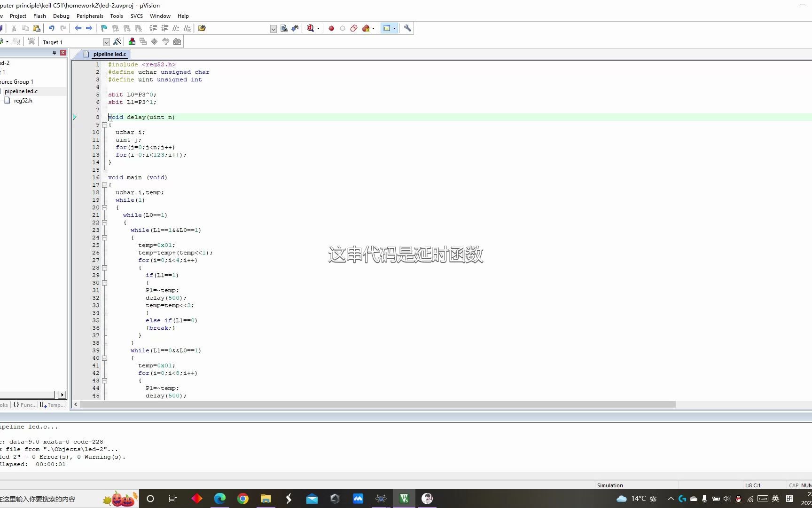Viewport: 812px width, 508px height.
Task: Open Options for Target wand icon
Action: [x=117, y=41]
